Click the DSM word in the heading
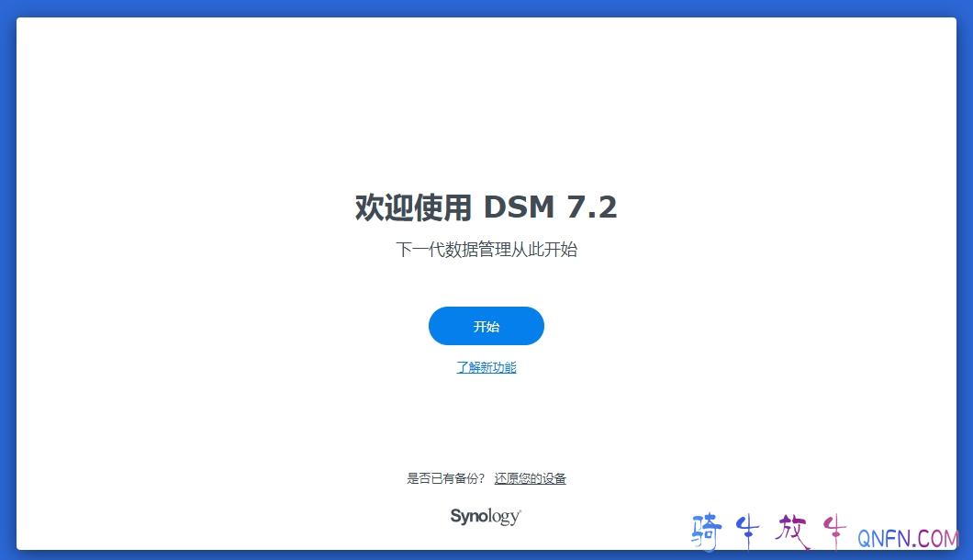This screenshot has height=560, width=973. (x=519, y=207)
